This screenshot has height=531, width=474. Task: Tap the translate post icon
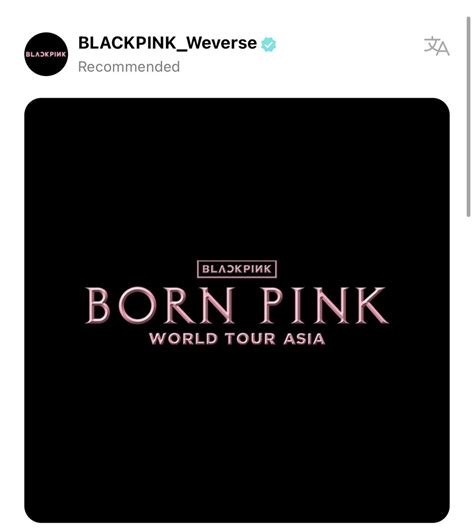click(436, 46)
